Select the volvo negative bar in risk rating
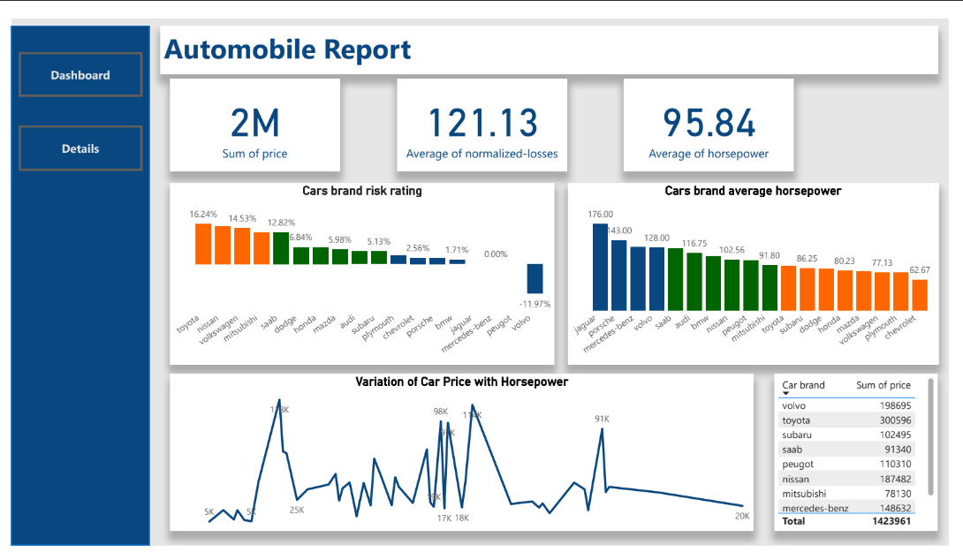This screenshot has width=963, height=560. click(535, 278)
